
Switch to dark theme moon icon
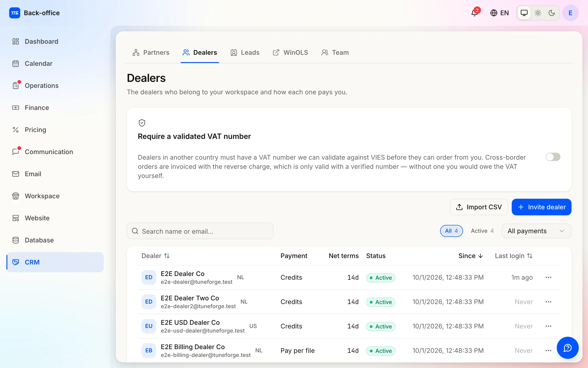(551, 13)
